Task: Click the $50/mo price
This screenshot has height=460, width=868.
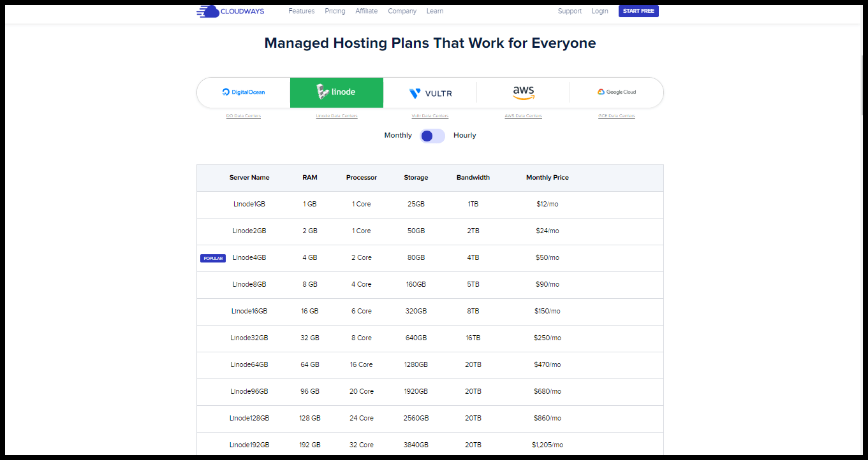Action: click(x=547, y=258)
